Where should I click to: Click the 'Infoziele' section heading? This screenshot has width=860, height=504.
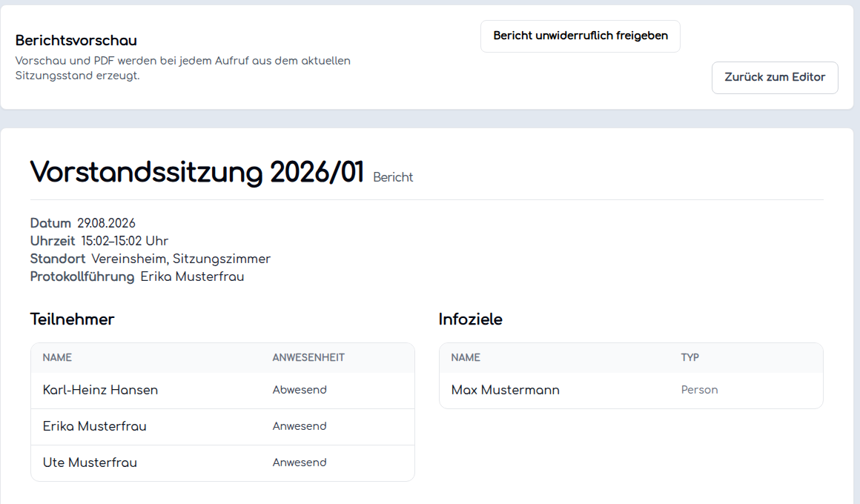click(x=470, y=319)
